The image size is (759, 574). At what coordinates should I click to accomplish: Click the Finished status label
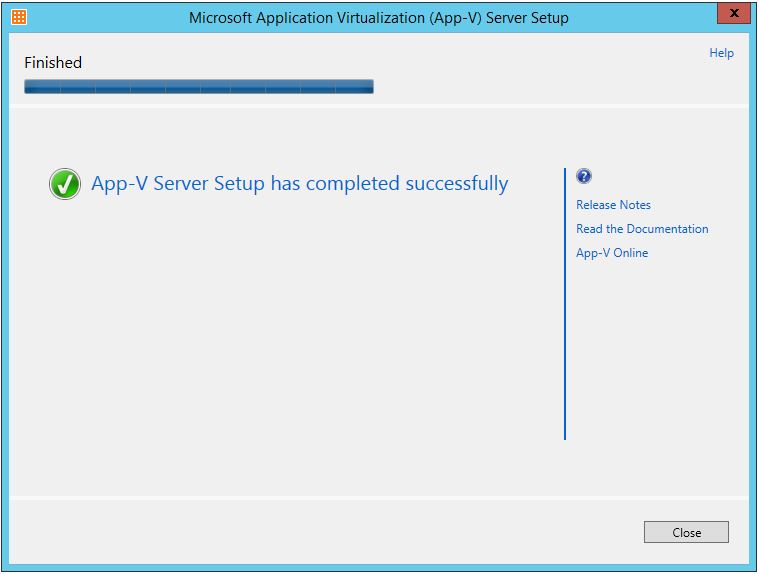[53, 62]
